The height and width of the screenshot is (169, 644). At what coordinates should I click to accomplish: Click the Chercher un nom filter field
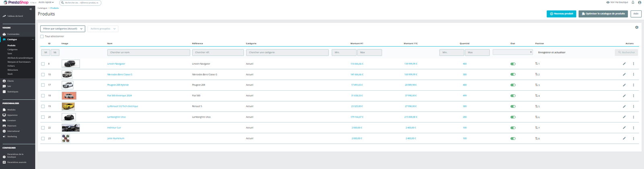pyautogui.click(x=149, y=52)
